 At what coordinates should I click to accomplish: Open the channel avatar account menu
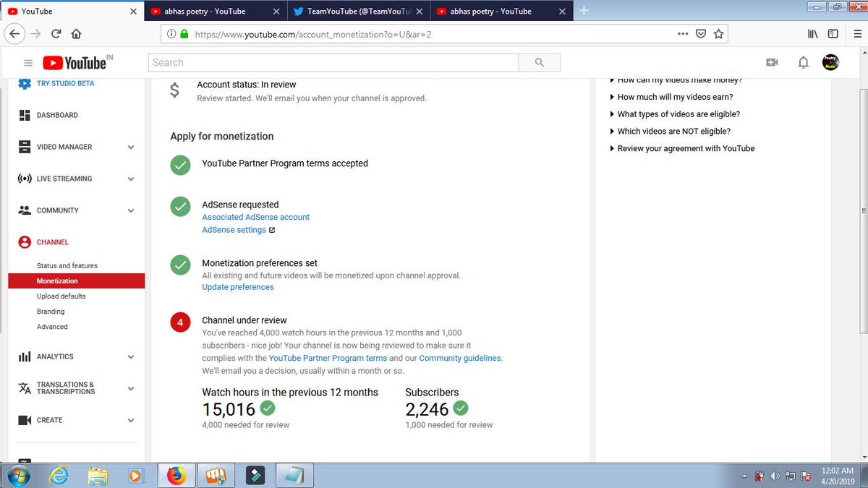click(831, 63)
